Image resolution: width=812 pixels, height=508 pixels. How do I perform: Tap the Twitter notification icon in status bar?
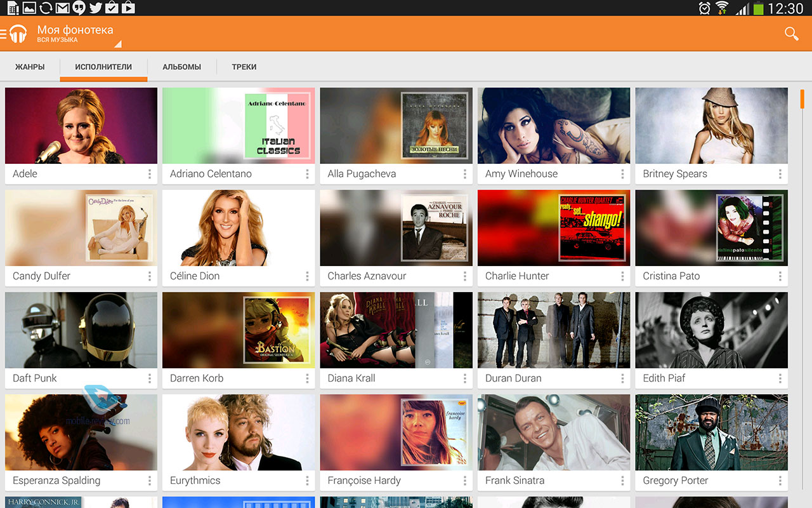95,8
